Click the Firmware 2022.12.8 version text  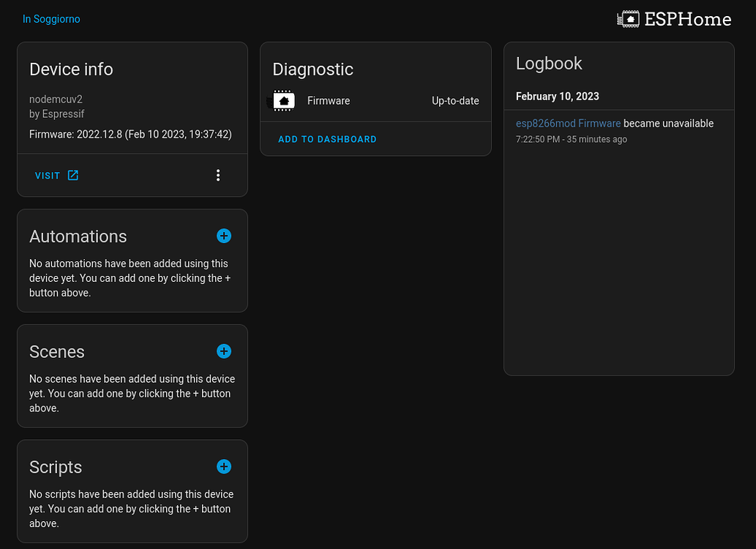click(x=130, y=135)
